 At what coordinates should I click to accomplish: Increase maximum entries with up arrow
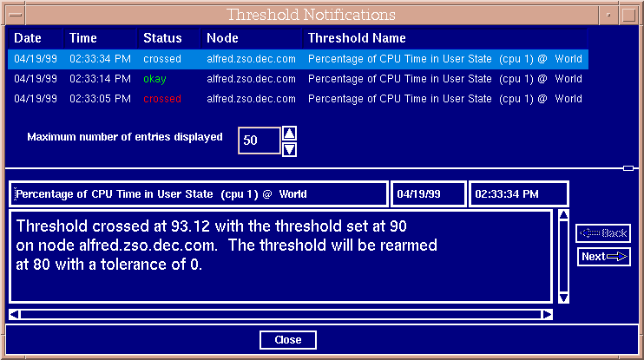tap(290, 133)
